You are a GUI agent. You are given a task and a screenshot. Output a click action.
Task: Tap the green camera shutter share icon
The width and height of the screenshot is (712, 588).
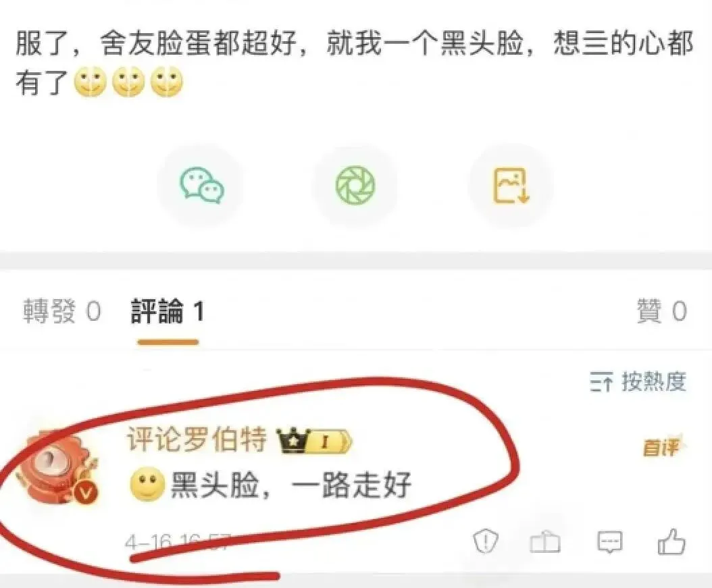pyautogui.click(x=355, y=186)
